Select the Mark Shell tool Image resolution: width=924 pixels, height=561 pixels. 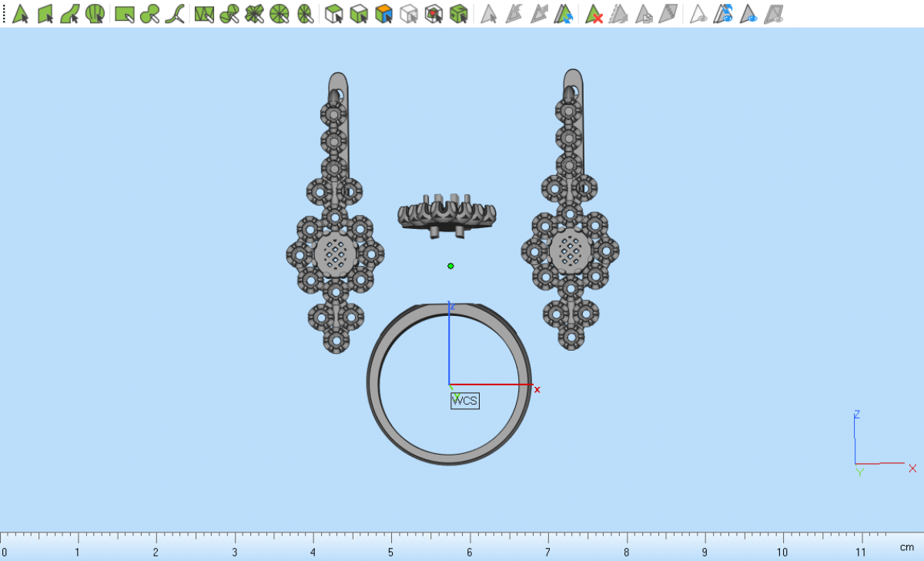(95, 13)
